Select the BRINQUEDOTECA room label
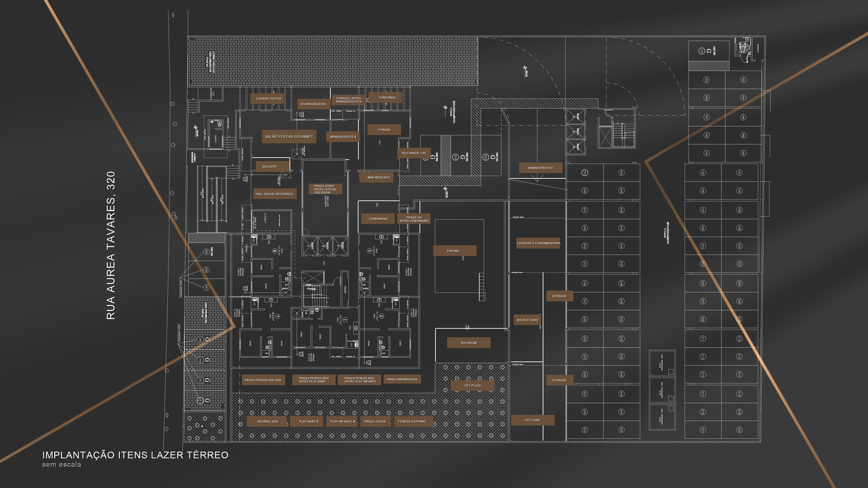 [343, 136]
